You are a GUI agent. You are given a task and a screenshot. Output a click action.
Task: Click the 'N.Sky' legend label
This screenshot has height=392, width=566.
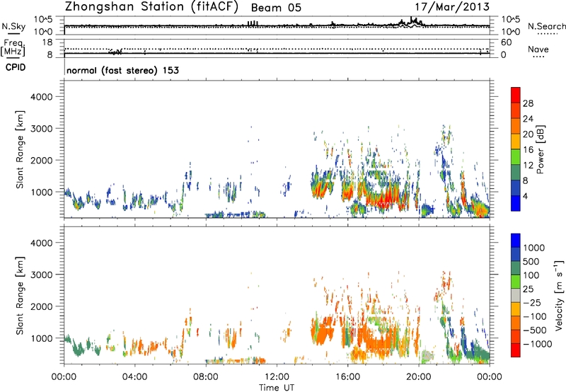tap(13, 26)
